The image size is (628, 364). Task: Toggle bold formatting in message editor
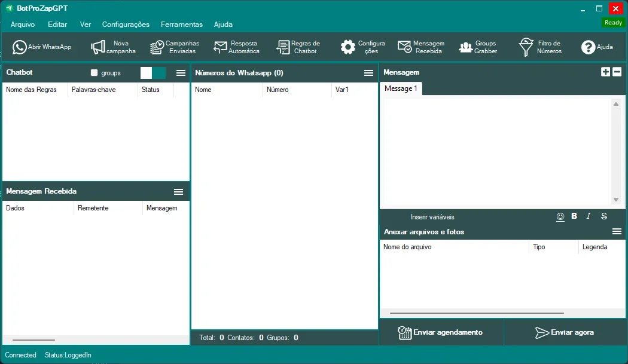tap(574, 216)
